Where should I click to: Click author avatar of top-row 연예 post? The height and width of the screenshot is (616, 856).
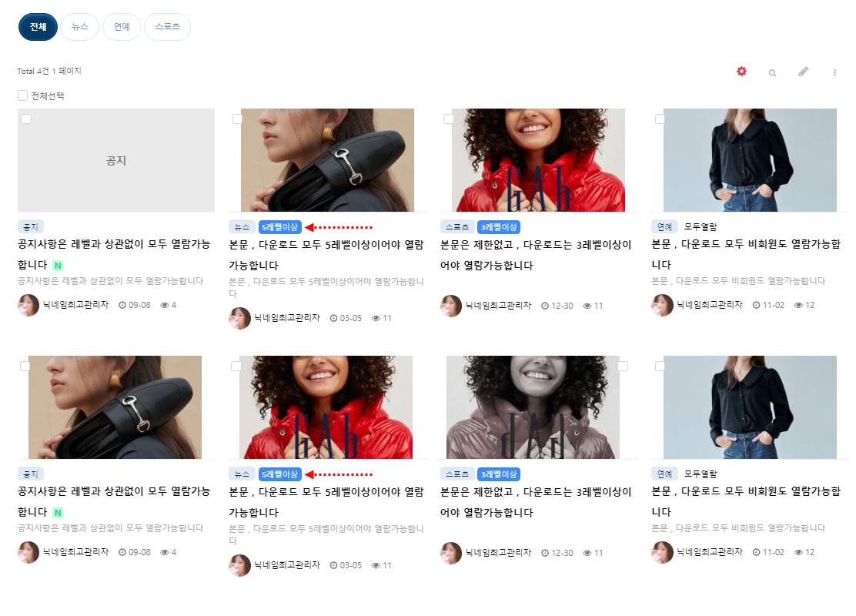pyautogui.click(x=662, y=305)
